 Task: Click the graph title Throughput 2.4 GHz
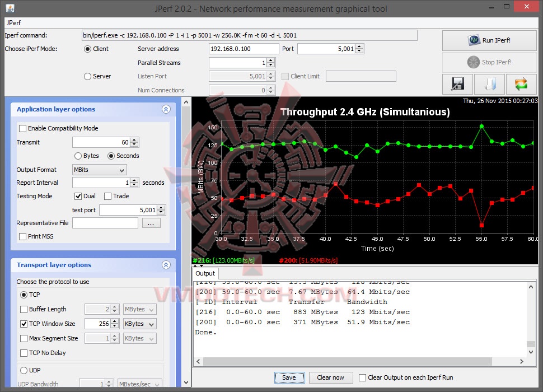[365, 112]
